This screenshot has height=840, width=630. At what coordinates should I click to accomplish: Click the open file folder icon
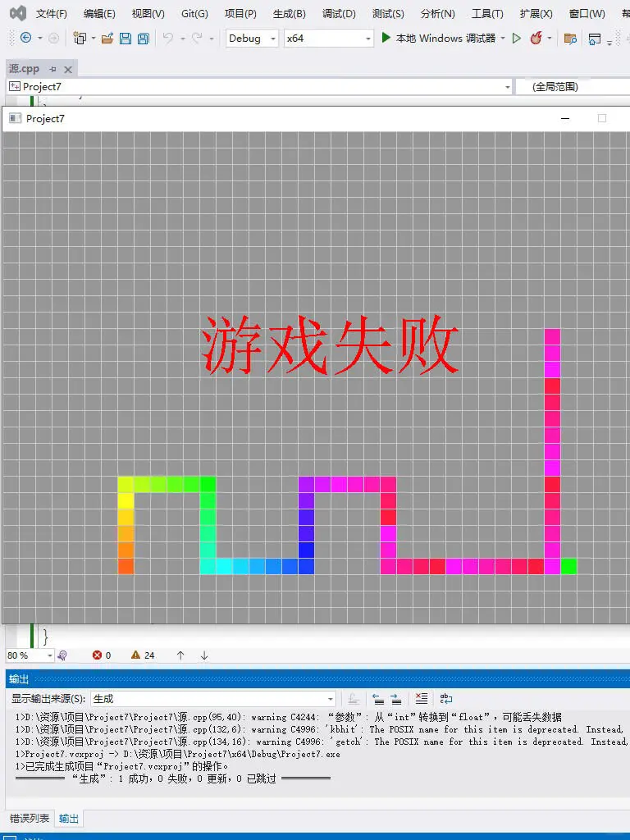107,38
